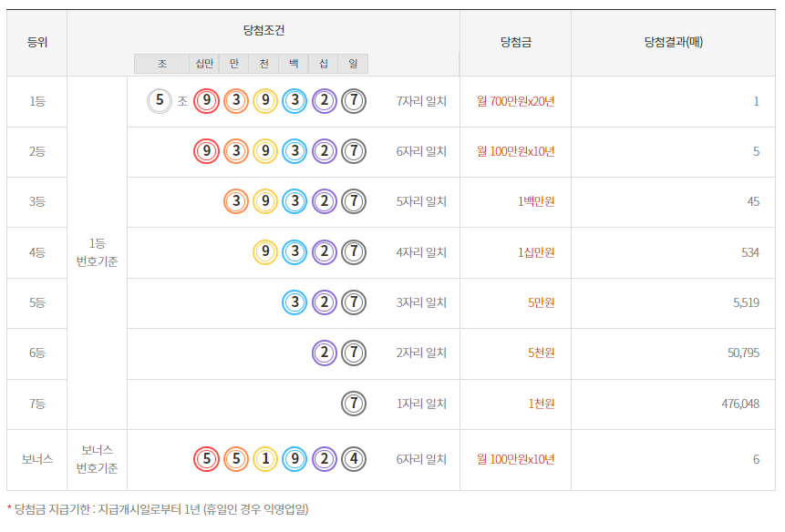Image resolution: width=785 pixels, height=532 pixels.
Task: Select the 천 digit sub-header
Action: [x=263, y=64]
